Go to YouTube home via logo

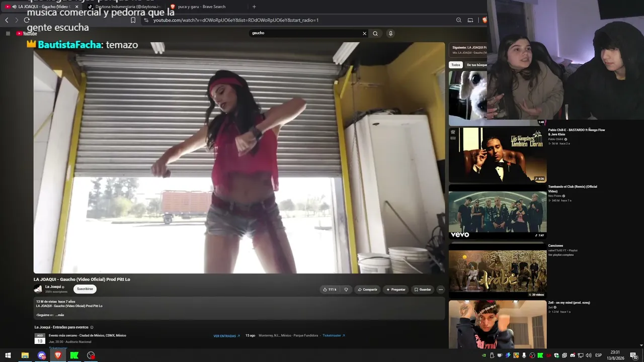click(x=27, y=33)
